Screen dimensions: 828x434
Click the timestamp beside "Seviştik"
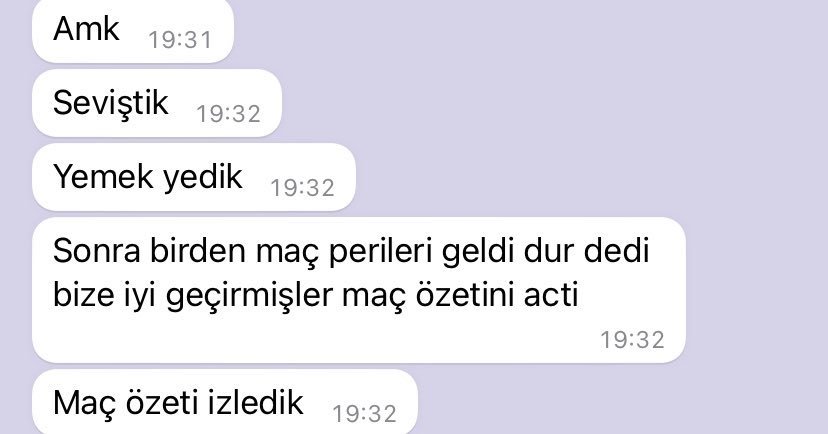(228, 114)
